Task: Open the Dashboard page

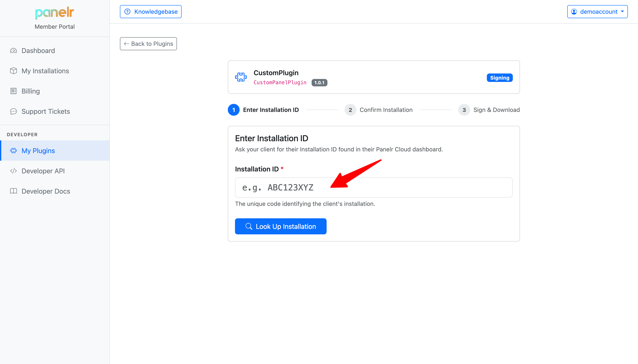Action: point(55,51)
